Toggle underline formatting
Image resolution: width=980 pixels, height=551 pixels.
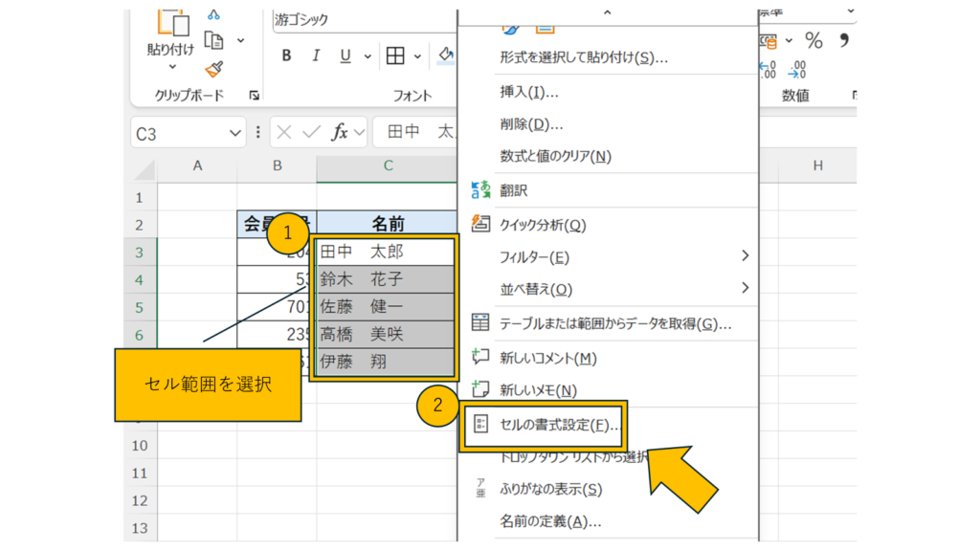pyautogui.click(x=344, y=55)
